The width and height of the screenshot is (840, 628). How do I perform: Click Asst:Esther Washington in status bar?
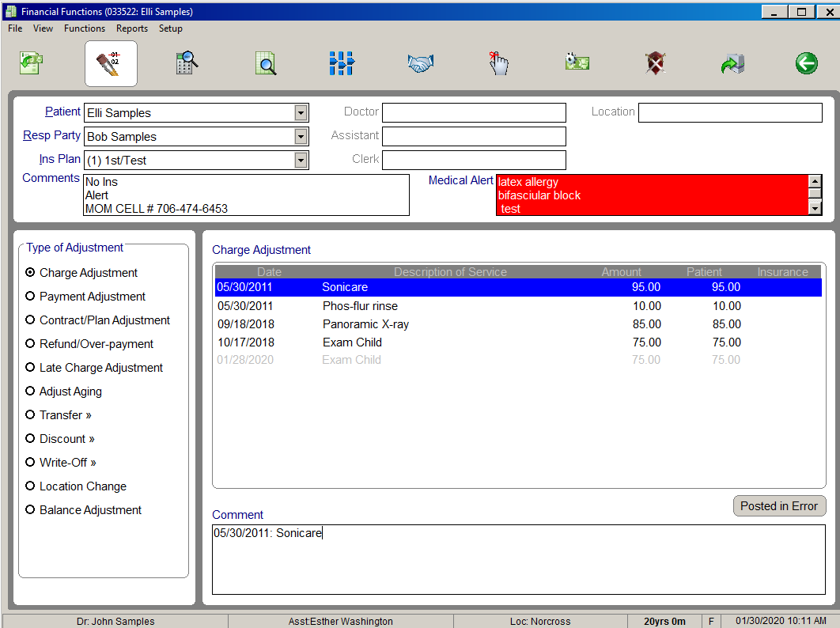[341, 621]
